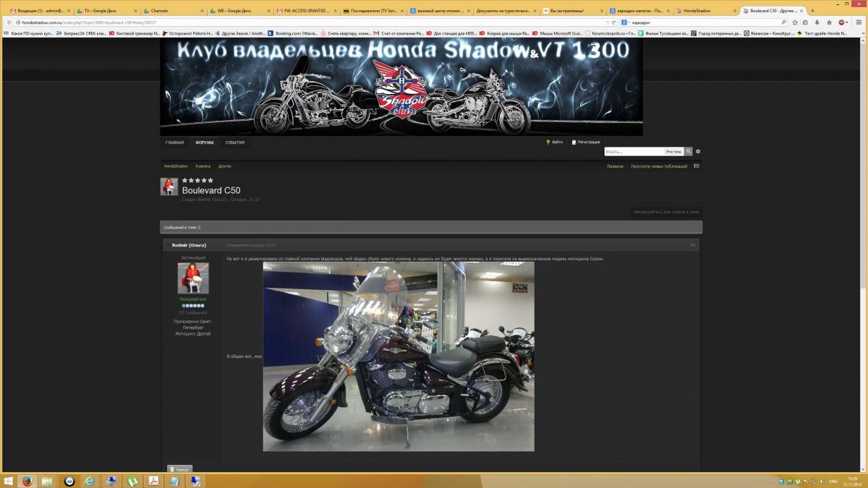Go to Курилка breadcrumb link
The image size is (868, 488).
203,166
